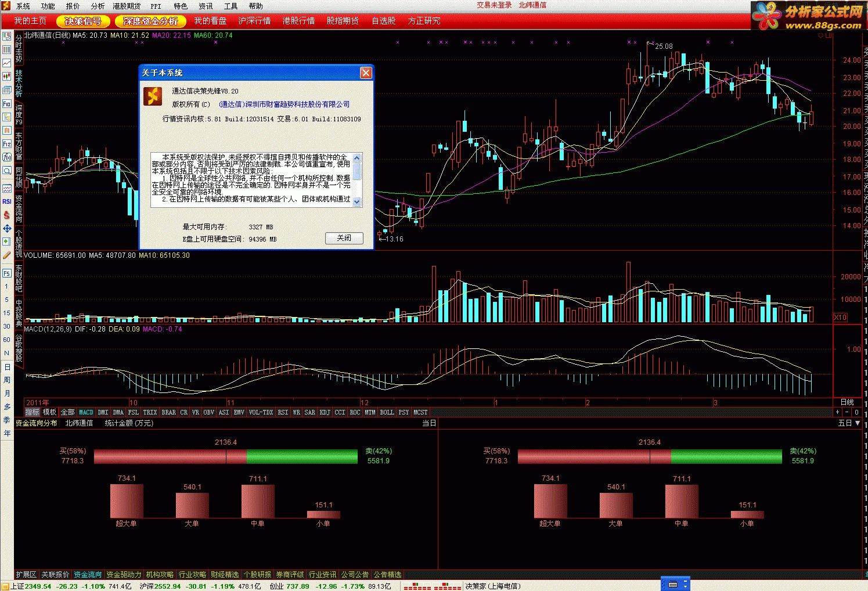
Task: Select the 60-minute period button
Action: pyautogui.click(x=7, y=340)
